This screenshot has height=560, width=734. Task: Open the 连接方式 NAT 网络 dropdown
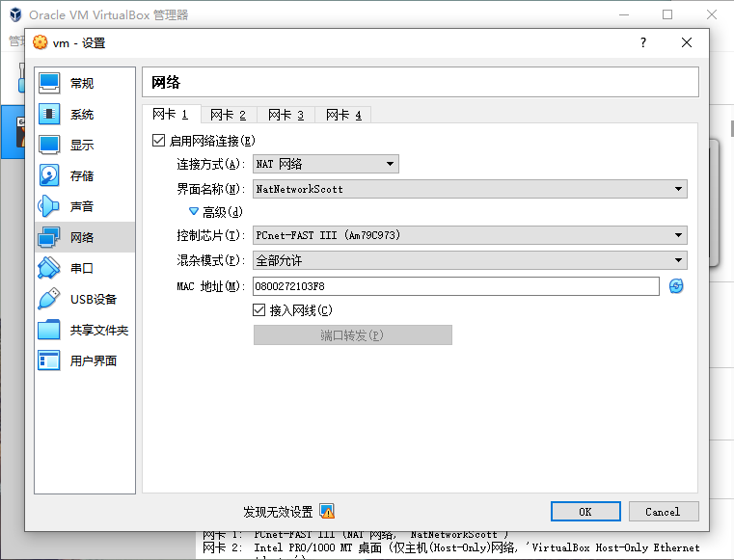[326, 164]
